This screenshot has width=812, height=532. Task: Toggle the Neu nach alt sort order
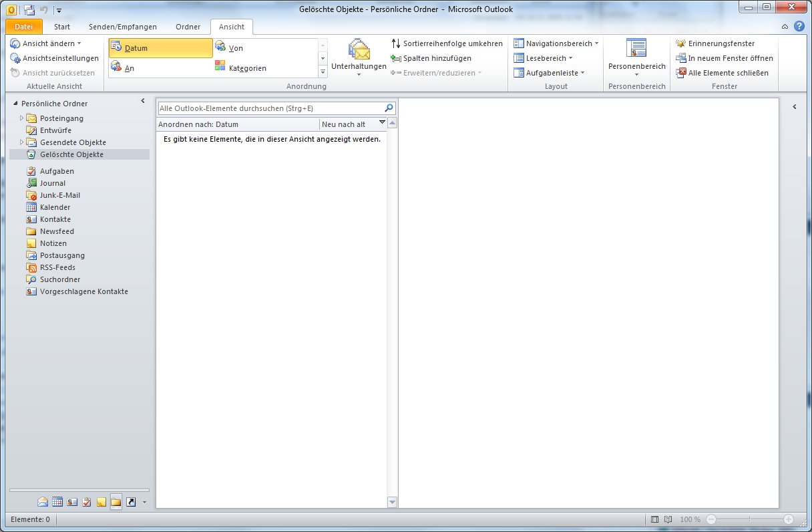pos(353,124)
